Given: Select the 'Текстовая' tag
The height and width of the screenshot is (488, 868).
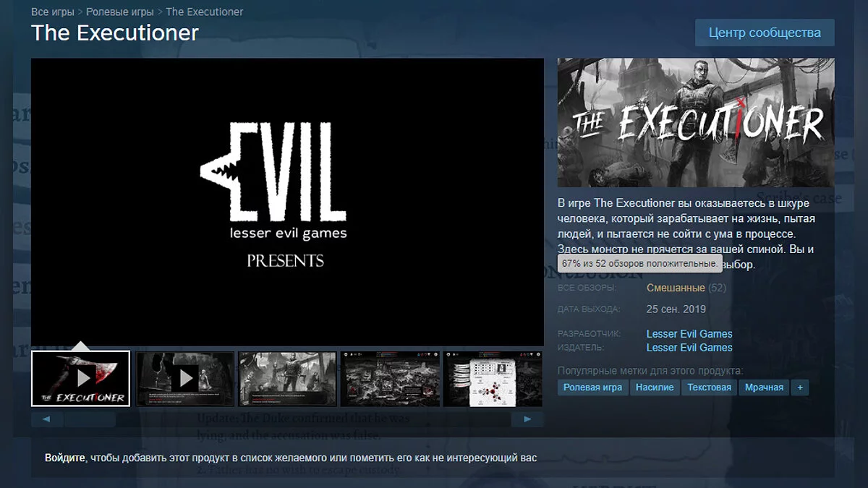Looking at the screenshot, I should tap(709, 388).
